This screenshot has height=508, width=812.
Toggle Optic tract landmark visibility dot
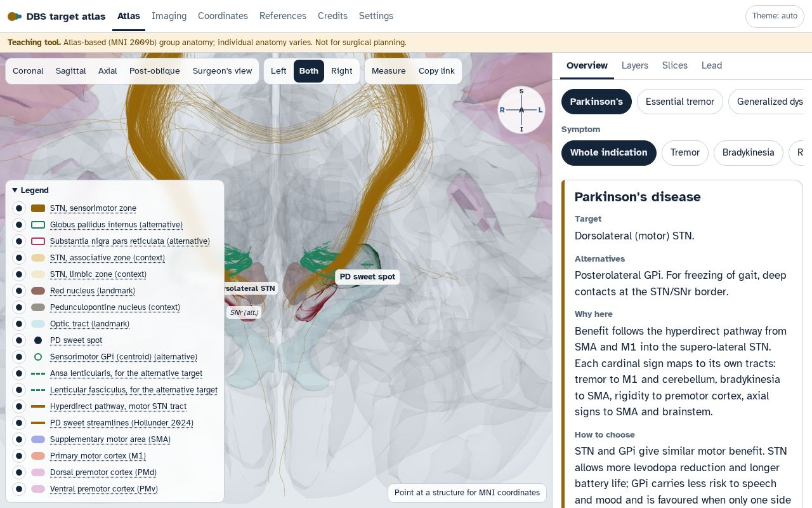(x=19, y=324)
